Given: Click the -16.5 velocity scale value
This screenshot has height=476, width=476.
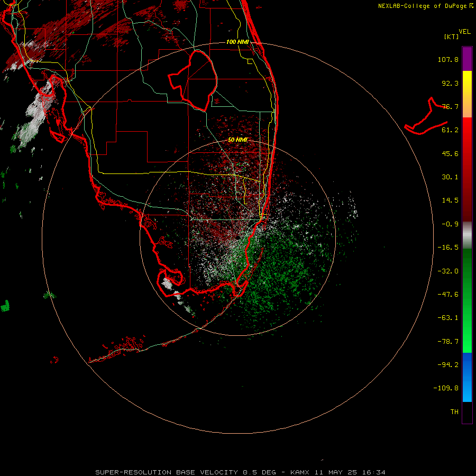Looking at the screenshot, I should click(x=448, y=248).
